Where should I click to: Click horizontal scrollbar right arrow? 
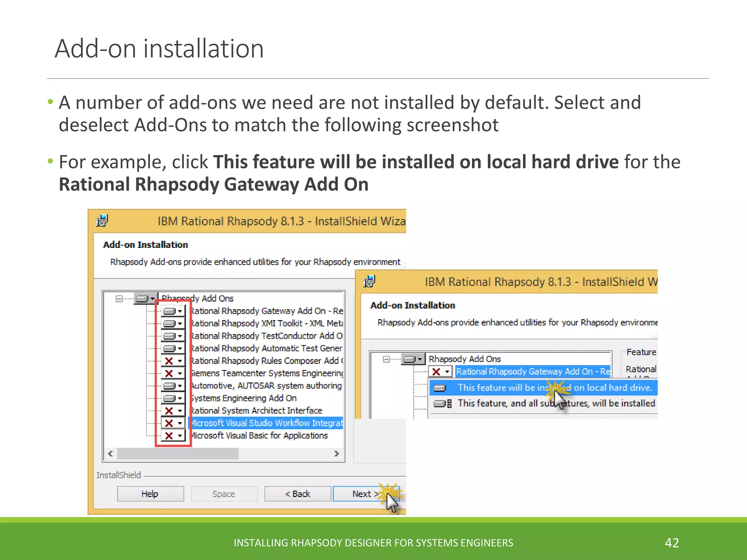337,454
